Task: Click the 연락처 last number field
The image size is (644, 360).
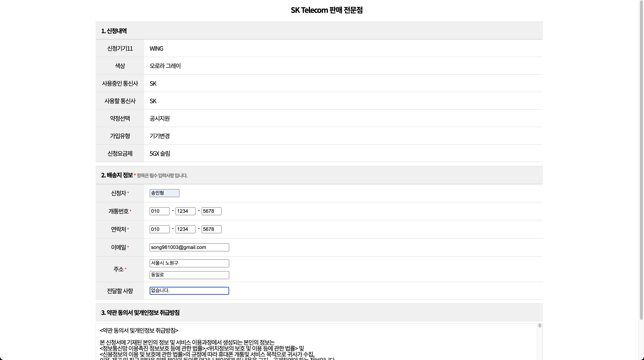Action: (x=211, y=229)
